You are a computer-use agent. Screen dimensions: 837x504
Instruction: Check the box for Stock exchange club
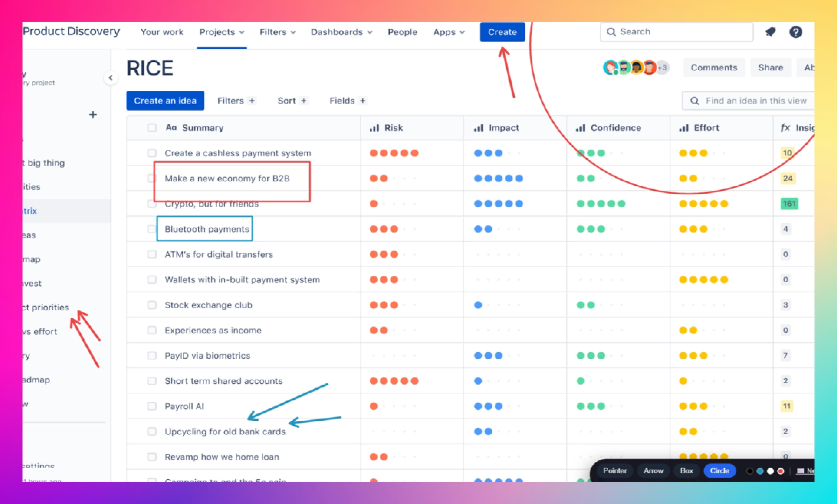[152, 305]
